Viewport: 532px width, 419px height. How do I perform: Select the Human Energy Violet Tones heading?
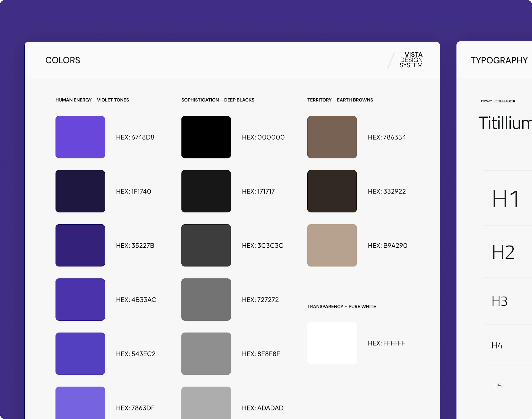point(92,100)
